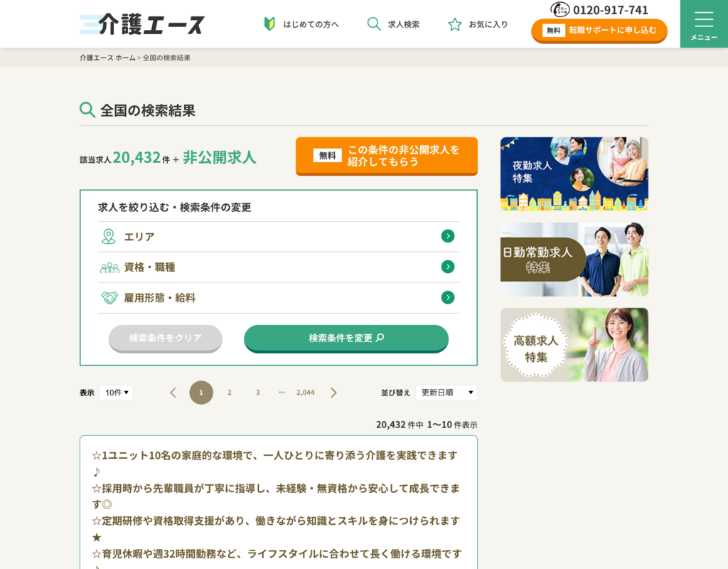Image resolution: width=728 pixels, height=569 pixels.
Task: Jump to last page 2,044
Action: pyautogui.click(x=306, y=393)
